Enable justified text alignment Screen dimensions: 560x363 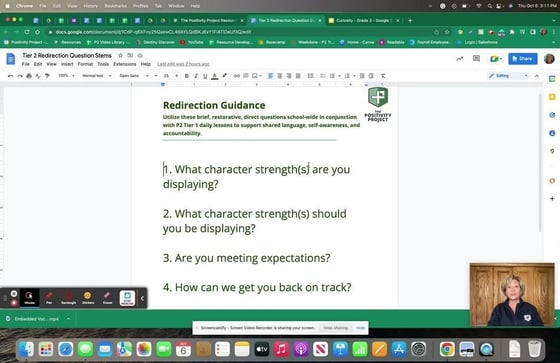click(298, 76)
